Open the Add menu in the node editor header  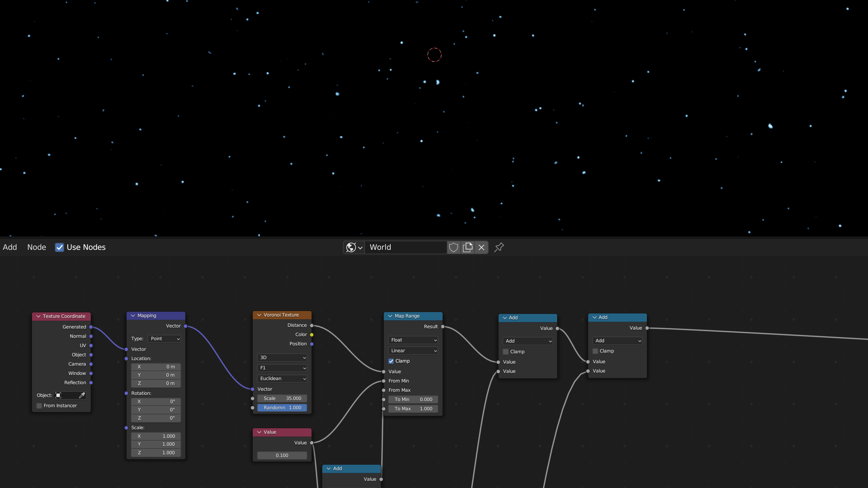coord(10,247)
